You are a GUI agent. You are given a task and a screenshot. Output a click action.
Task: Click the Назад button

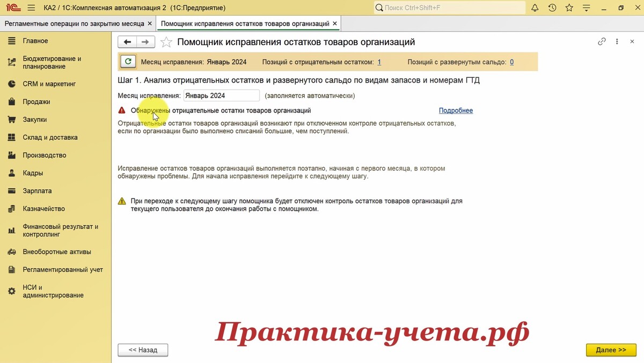tap(143, 350)
